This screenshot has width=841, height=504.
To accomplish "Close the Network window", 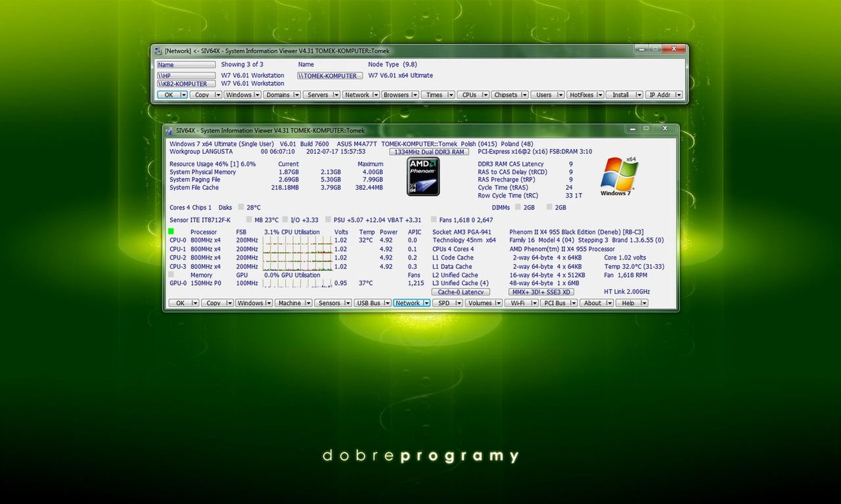I will coord(673,49).
